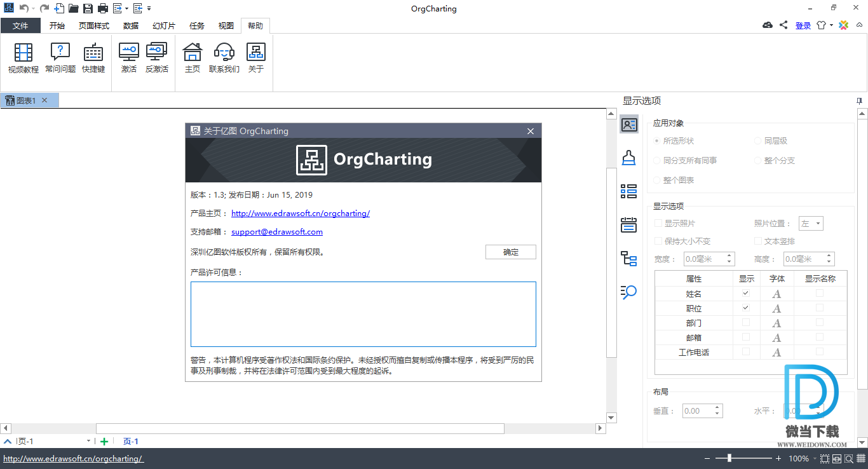This screenshot has height=469, width=868.
Task: Open the paint brush style panel icon
Action: click(629, 158)
